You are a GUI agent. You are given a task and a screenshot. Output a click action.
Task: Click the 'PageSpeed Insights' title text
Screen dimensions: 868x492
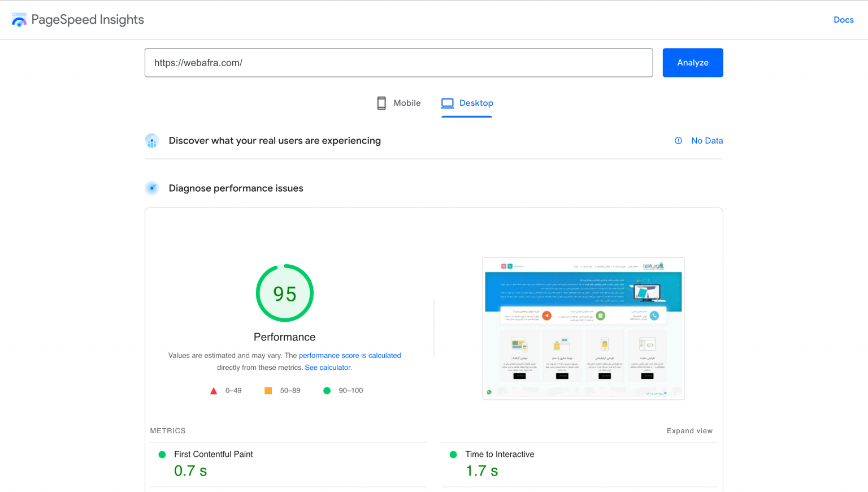88,20
